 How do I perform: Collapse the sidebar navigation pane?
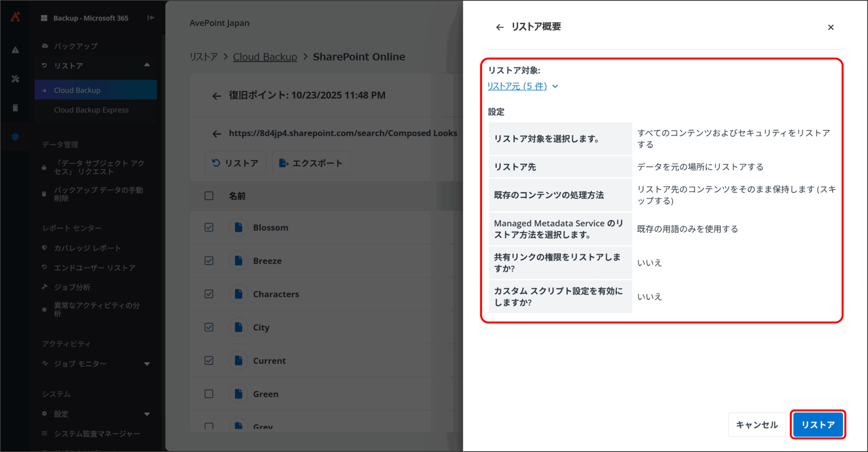[x=151, y=18]
